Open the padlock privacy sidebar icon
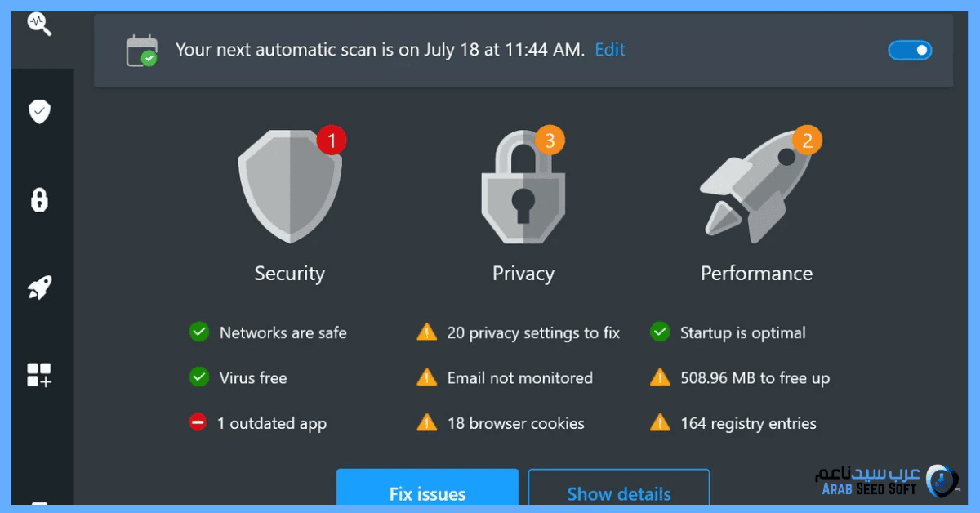Image resolution: width=980 pixels, height=513 pixels. (x=39, y=199)
